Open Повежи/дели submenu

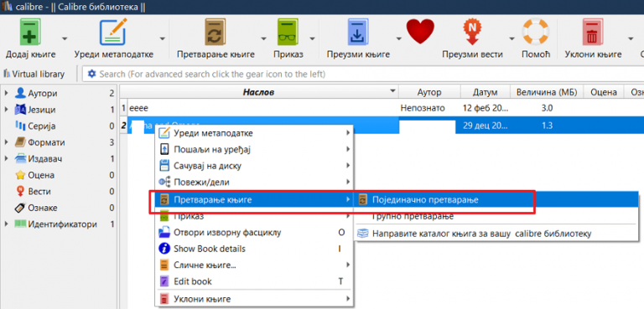click(254, 182)
